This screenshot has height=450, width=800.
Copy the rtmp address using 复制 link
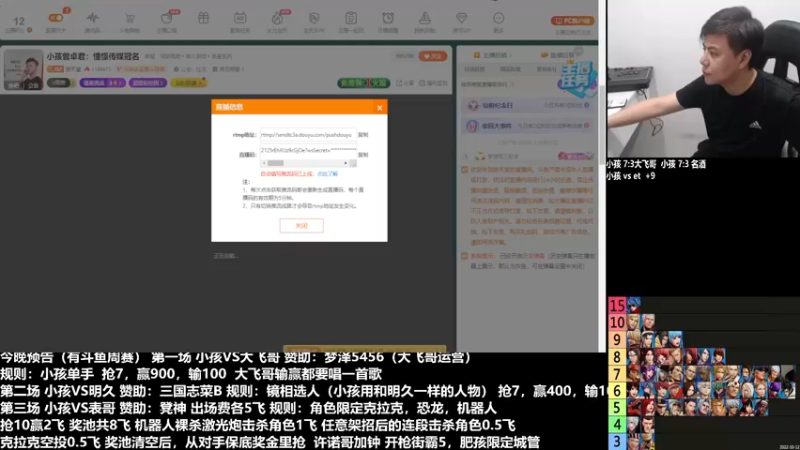(x=363, y=135)
